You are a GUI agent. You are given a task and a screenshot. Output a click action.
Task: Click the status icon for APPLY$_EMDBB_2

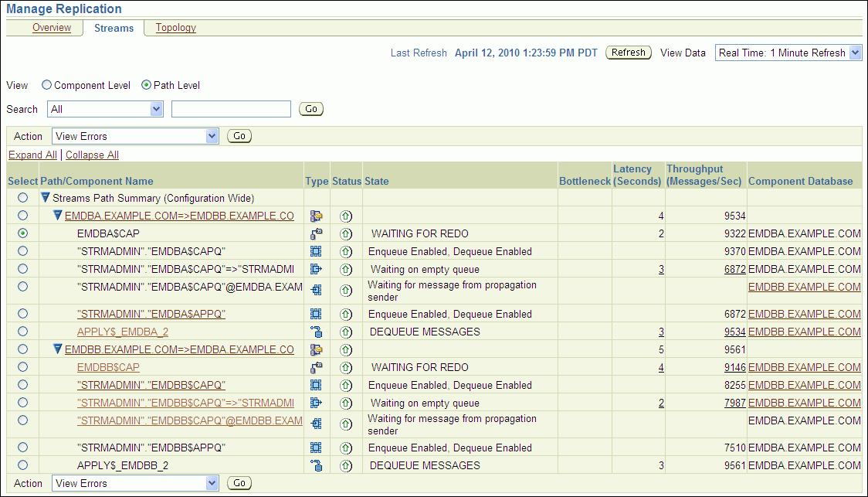(x=346, y=465)
